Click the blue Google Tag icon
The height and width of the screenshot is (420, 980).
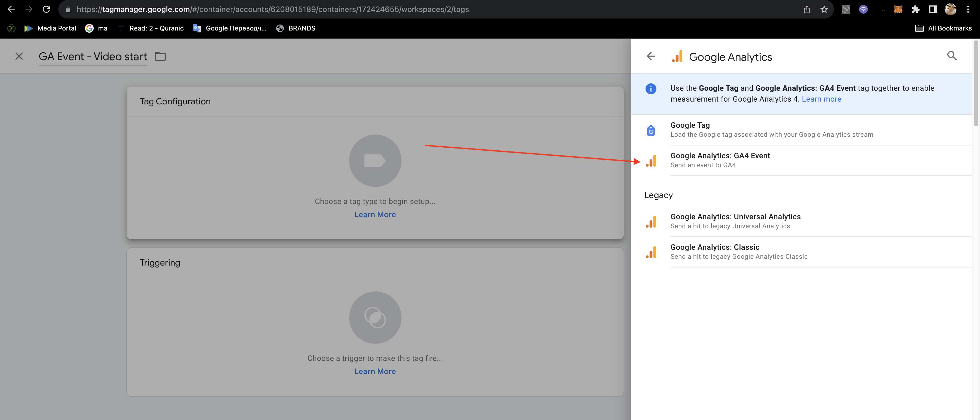651,130
